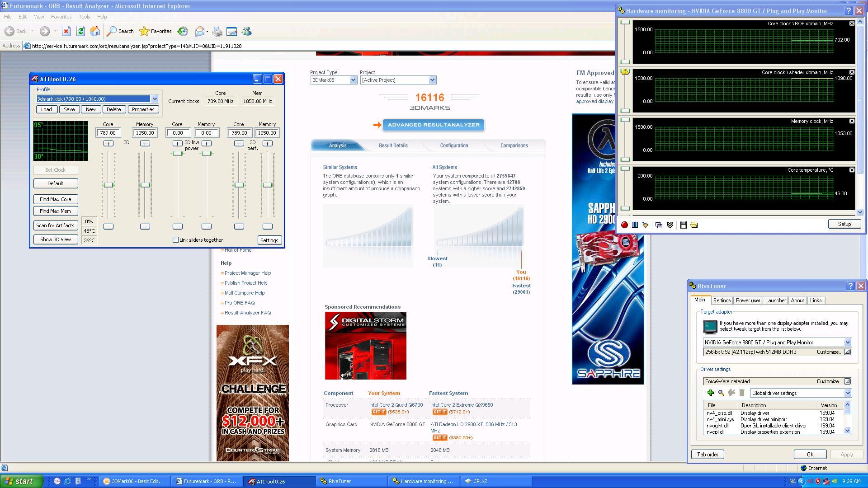The height and width of the screenshot is (488, 868).
Task: Click the trash icon in RivaTuner driver settings
Action: click(x=742, y=393)
